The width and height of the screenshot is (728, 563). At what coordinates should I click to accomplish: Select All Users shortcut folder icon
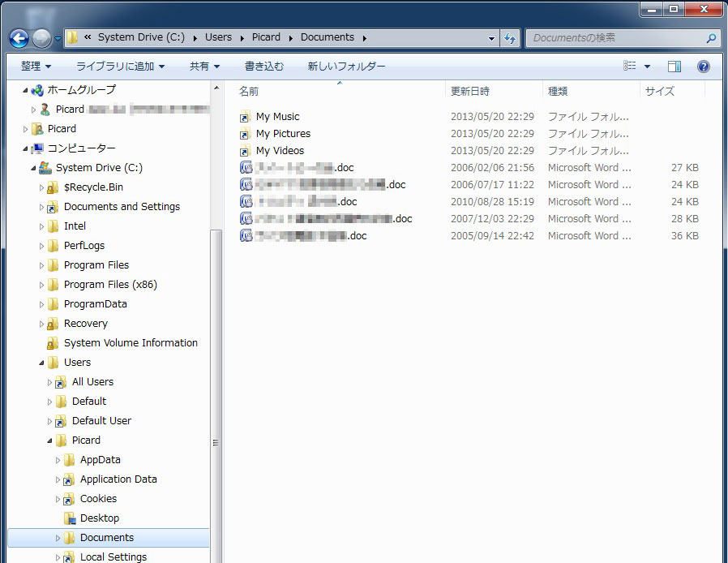(61, 382)
